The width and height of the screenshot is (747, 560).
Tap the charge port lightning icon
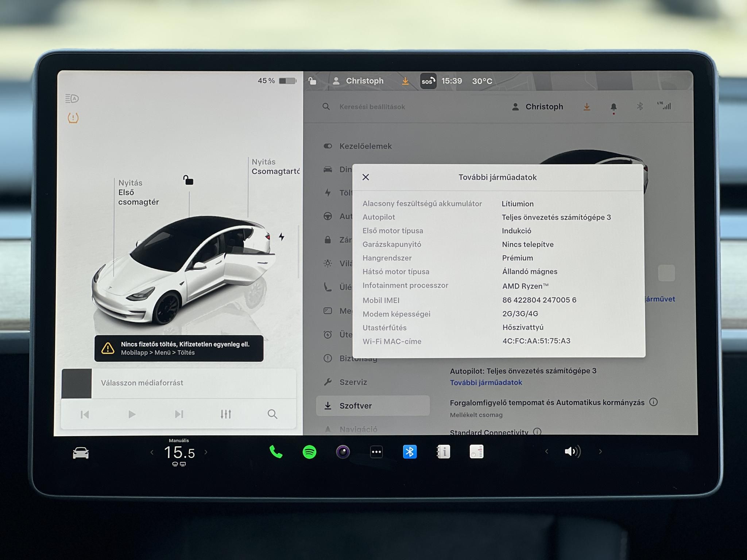282,237
